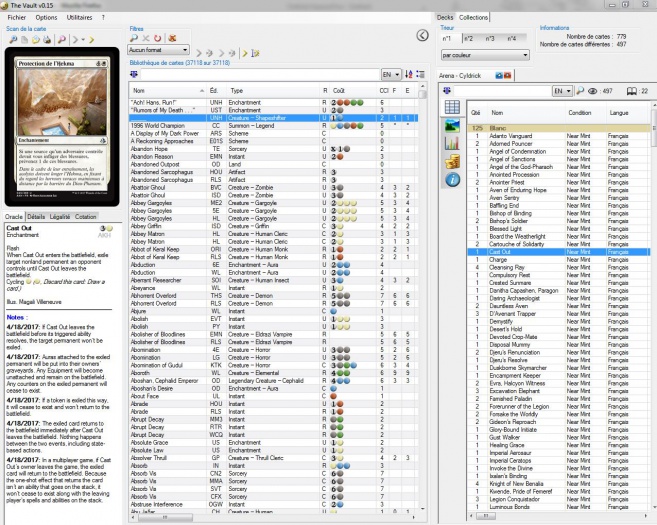Image resolution: width=657 pixels, height=525 pixels.
Task: Click the purple icon left of the library search field
Action: pos(134,75)
